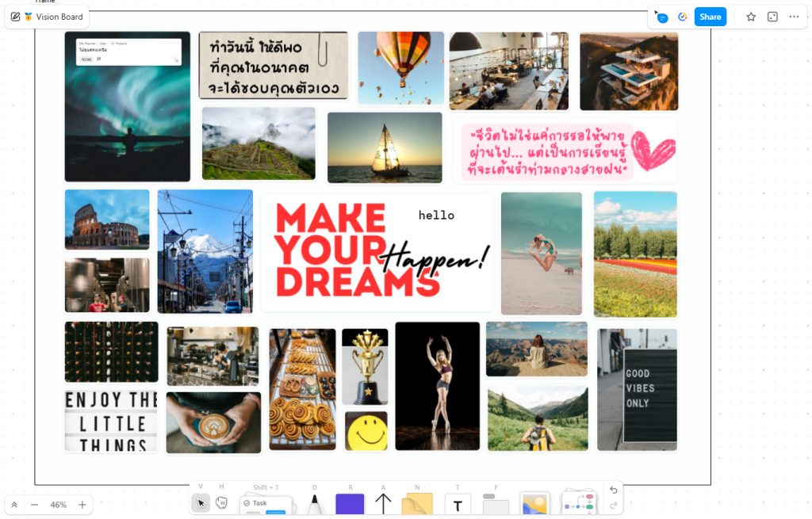Screen dimensions: 812x519
Task: Select the Good Vibes Only sign photo
Action: point(637,390)
